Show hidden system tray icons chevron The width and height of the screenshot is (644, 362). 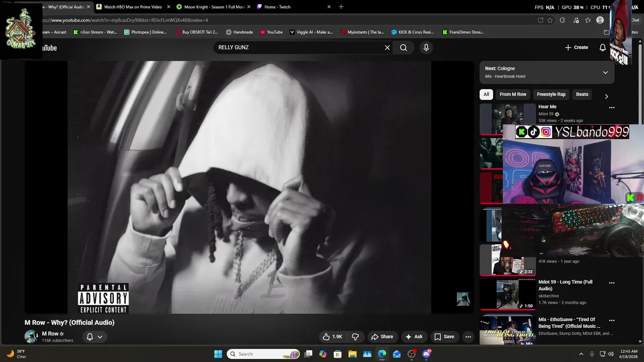[x=581, y=354]
